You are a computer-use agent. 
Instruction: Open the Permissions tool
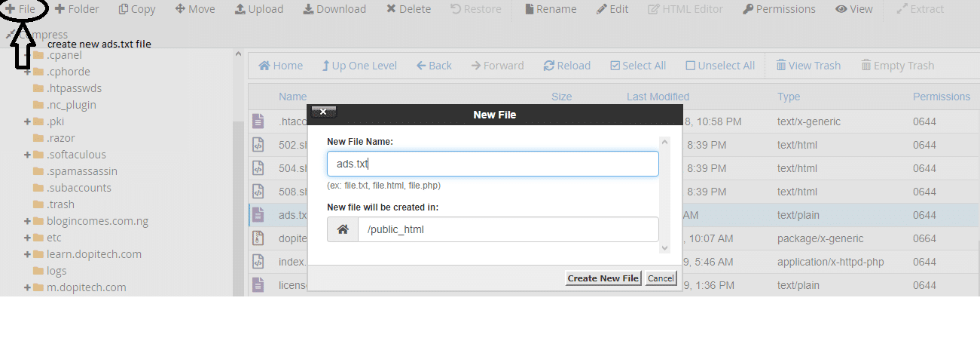[x=779, y=9]
